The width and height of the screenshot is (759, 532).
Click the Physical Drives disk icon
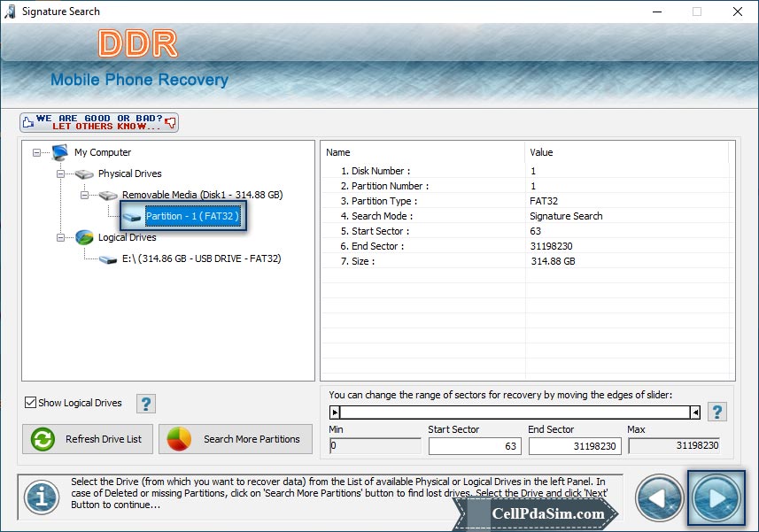84,174
